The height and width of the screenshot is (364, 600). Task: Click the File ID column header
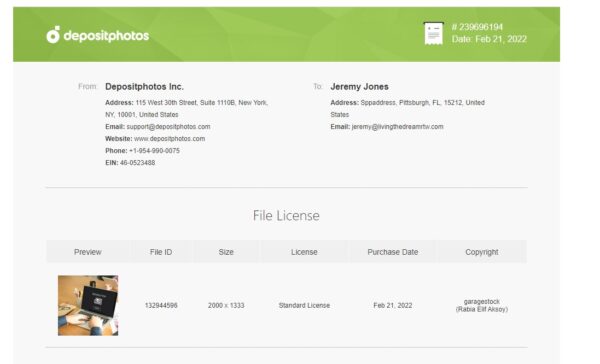pyautogui.click(x=161, y=252)
